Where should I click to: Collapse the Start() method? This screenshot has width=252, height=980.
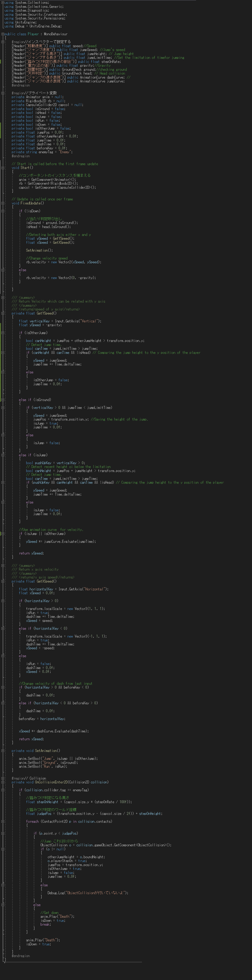coord(3,167)
